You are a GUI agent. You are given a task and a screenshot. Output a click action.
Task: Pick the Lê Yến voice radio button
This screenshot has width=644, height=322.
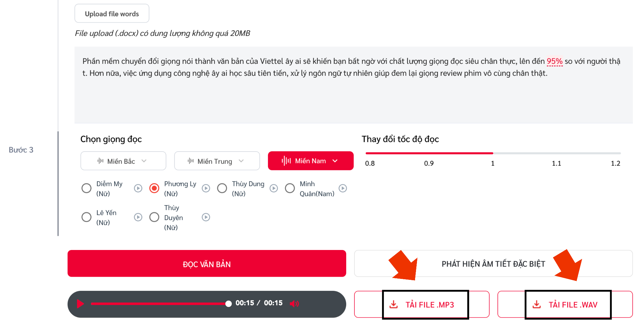(86, 217)
